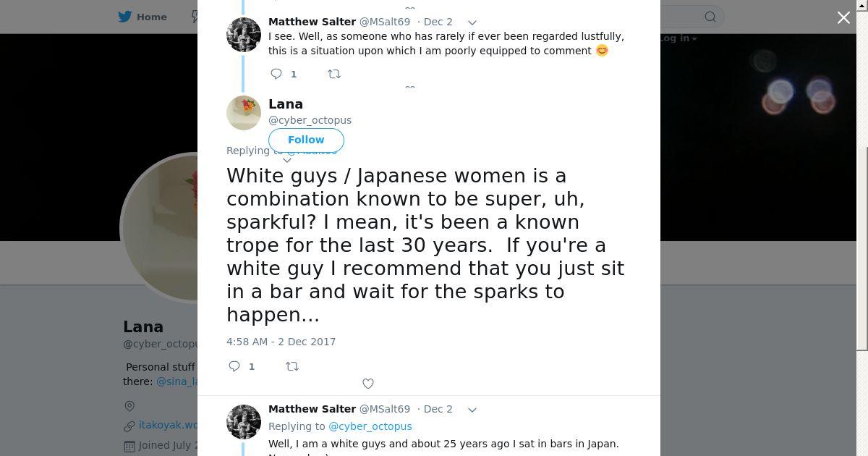Close the tweet overlay with X

coord(843,17)
